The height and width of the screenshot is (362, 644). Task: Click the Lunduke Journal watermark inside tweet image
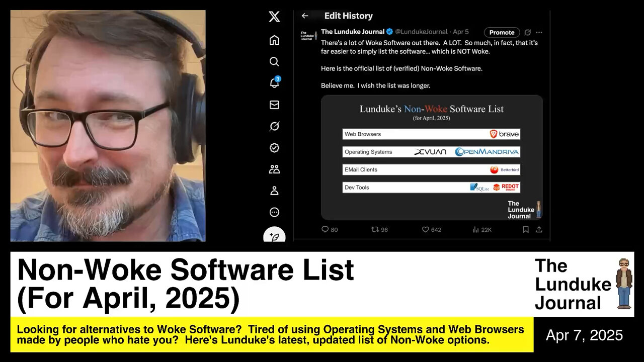tap(525, 209)
